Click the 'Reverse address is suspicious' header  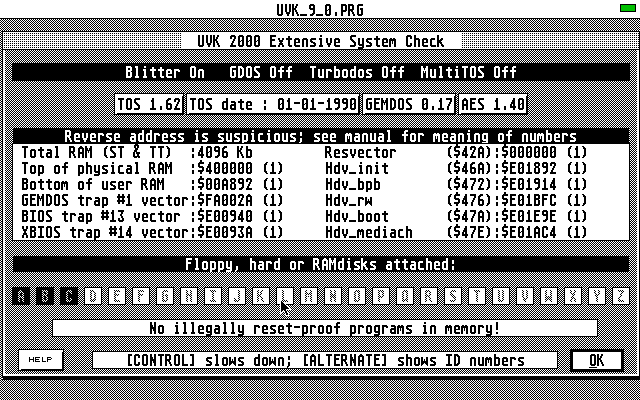pos(321,136)
